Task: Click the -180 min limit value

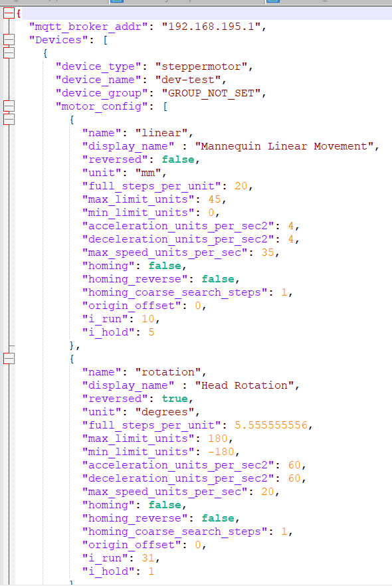Action: pyautogui.click(x=221, y=452)
